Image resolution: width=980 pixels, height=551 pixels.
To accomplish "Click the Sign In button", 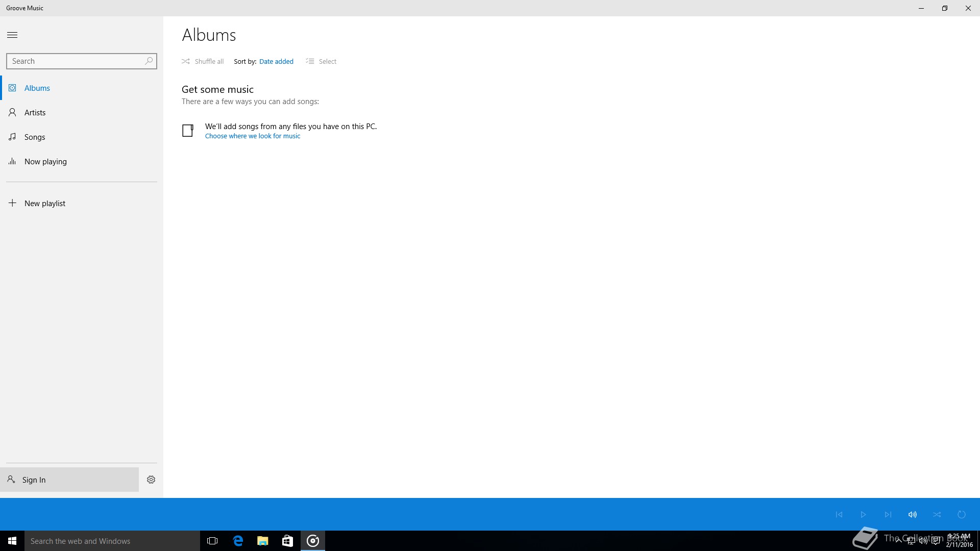I will coord(69,480).
